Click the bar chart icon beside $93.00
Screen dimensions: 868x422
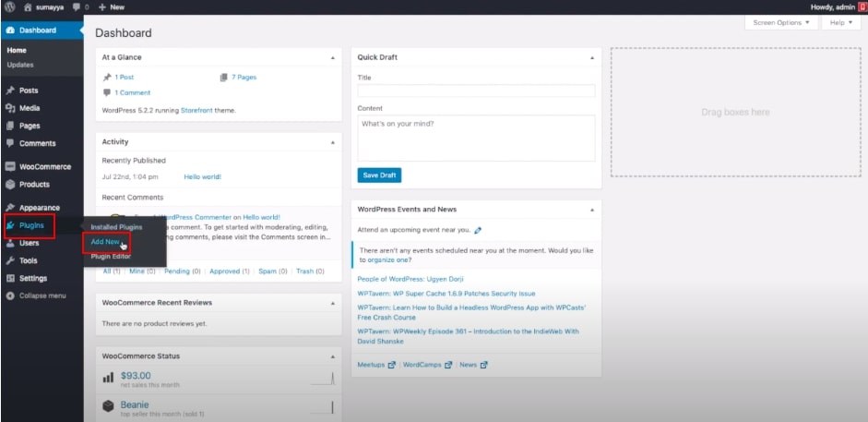(108, 379)
